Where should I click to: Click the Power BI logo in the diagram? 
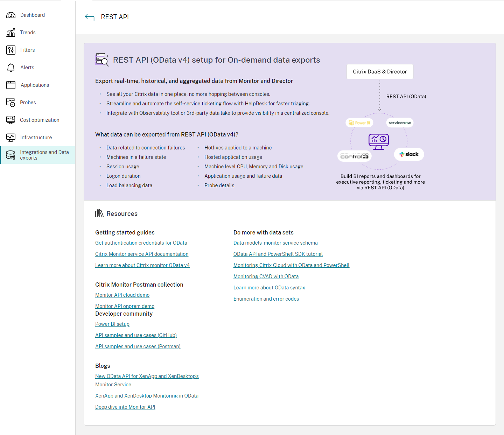[x=359, y=122]
